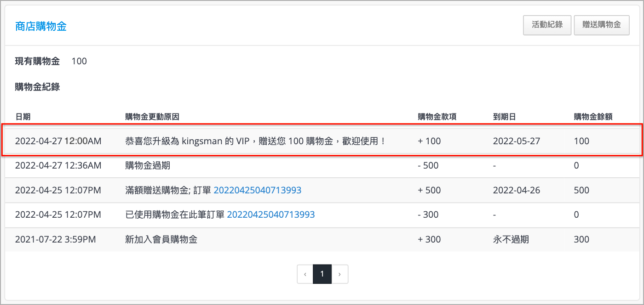Click the 購物金餘額 column header
644x305 pixels.
pyautogui.click(x=593, y=117)
